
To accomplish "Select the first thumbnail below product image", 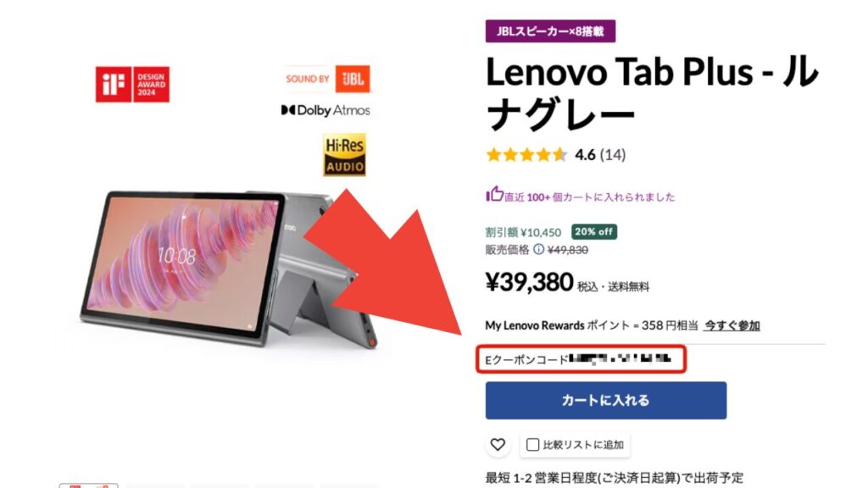I will 88,485.
